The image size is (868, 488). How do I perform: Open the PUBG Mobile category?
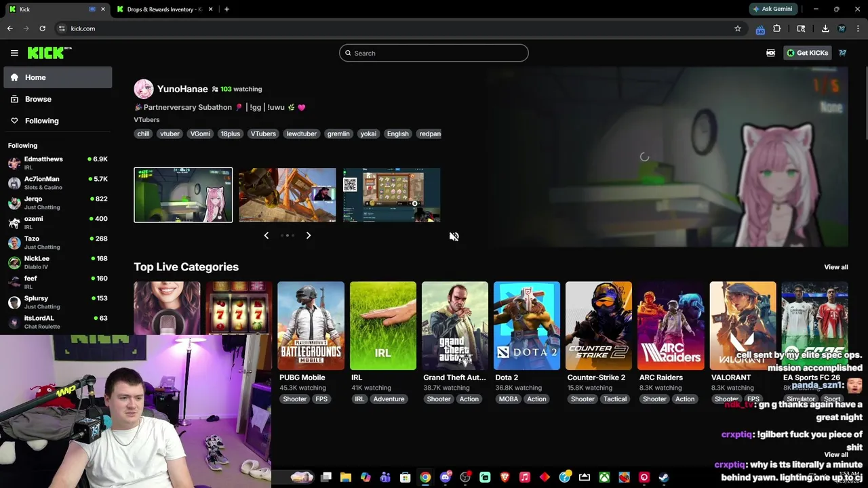[311, 326]
